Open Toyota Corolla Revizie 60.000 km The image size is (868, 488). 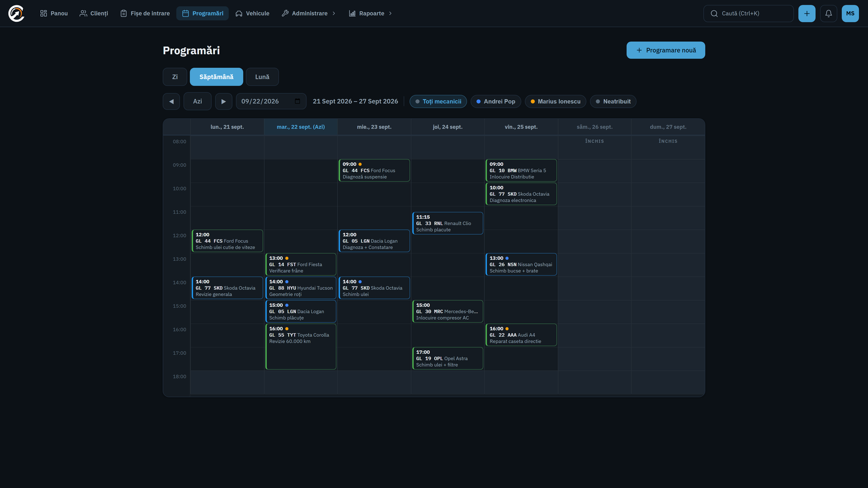(x=301, y=346)
